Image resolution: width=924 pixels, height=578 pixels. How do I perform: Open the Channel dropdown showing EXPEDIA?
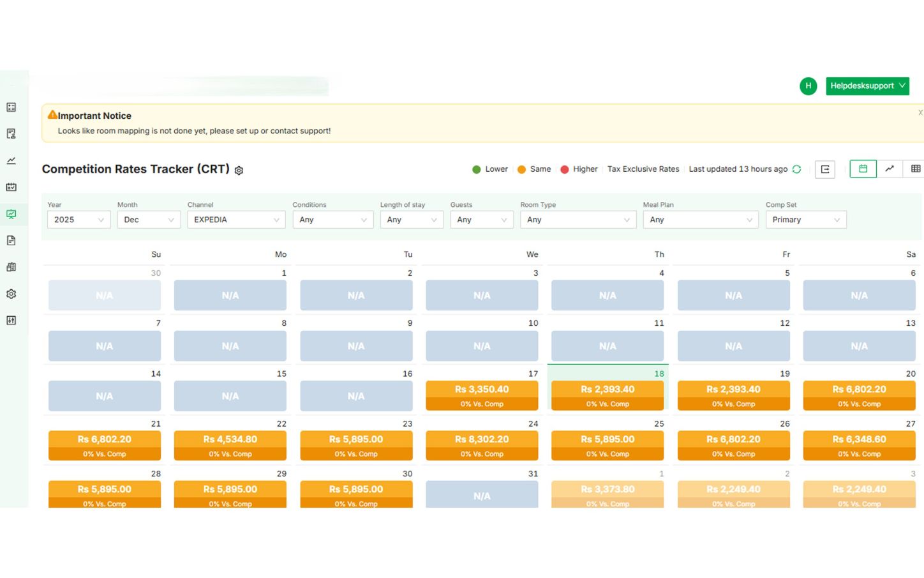[236, 220]
